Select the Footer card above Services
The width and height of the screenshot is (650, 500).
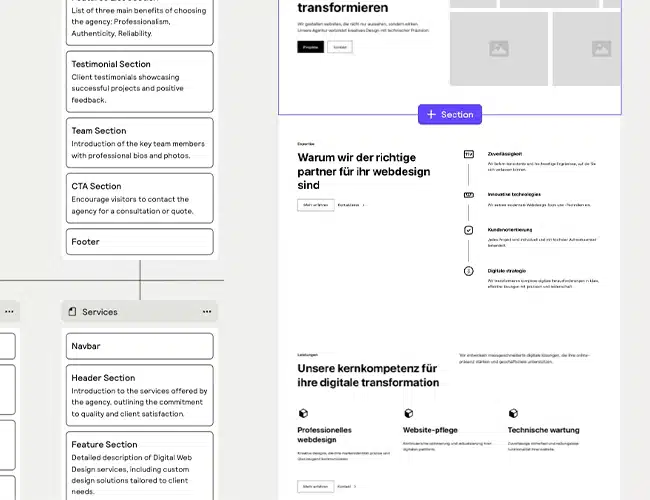140,242
